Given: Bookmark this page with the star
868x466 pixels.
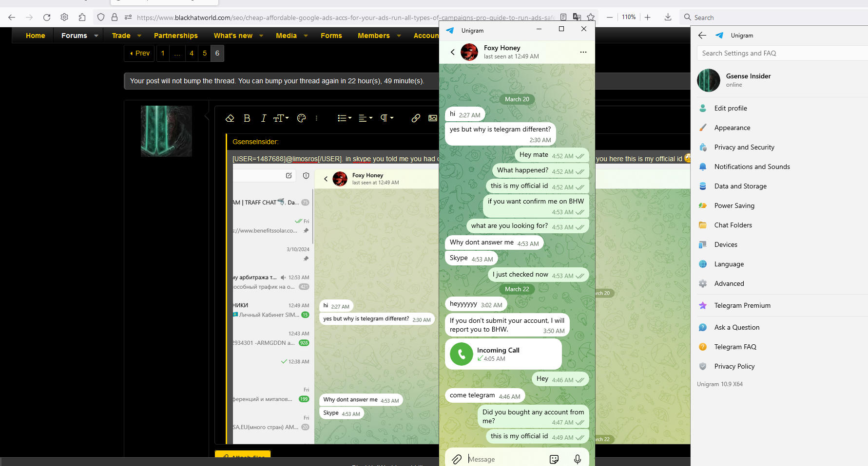Looking at the screenshot, I should [x=591, y=17].
